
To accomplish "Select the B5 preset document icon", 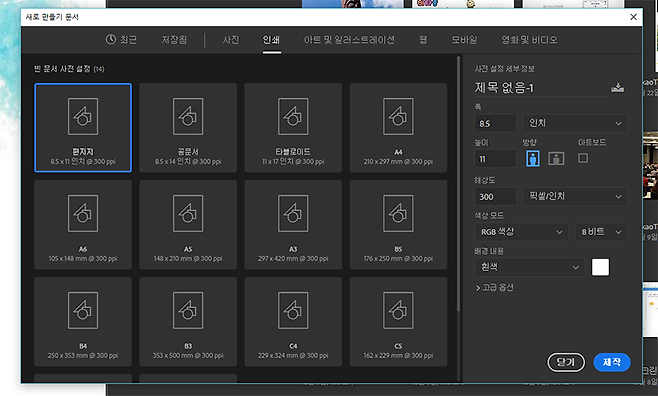I will click(x=398, y=214).
